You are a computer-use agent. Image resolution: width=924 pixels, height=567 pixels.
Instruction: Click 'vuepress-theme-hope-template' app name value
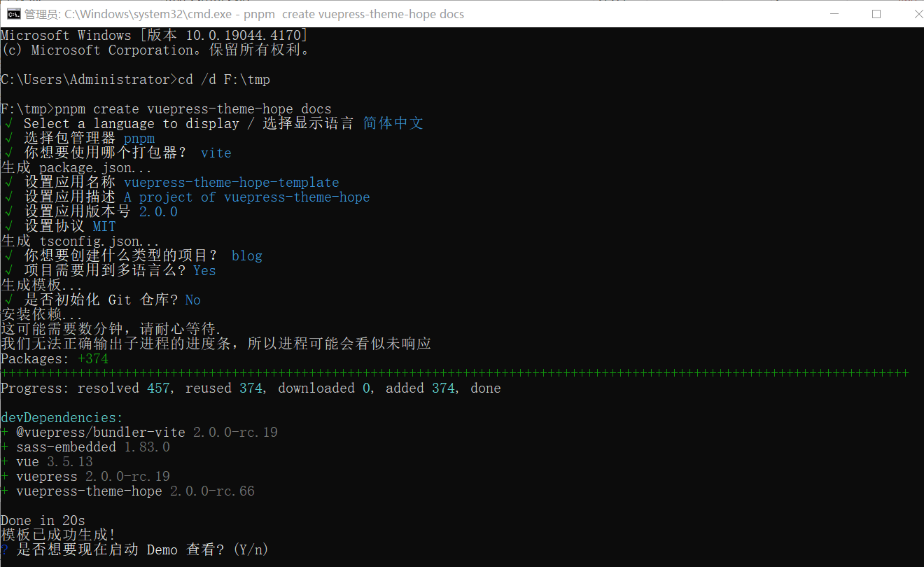(232, 182)
